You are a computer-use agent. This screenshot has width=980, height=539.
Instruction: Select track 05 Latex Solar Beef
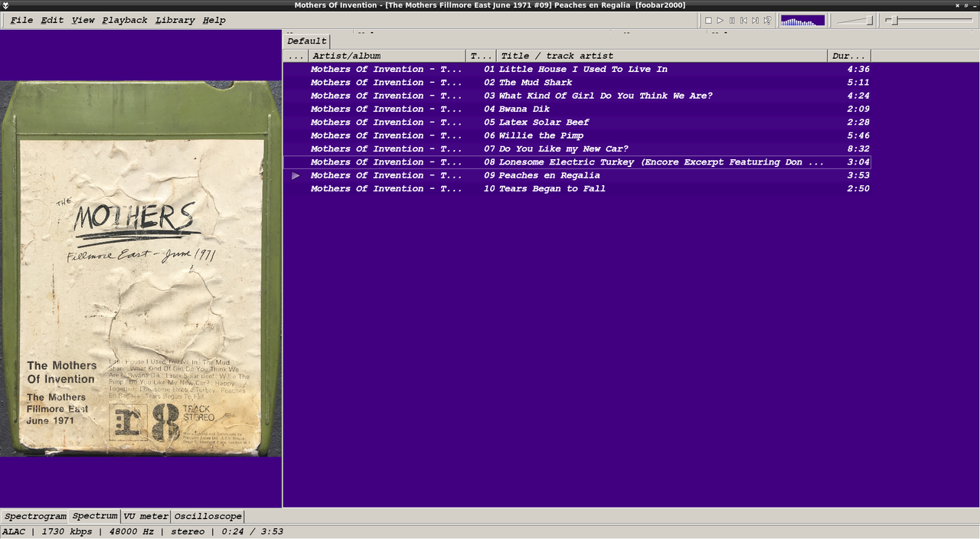pos(577,122)
